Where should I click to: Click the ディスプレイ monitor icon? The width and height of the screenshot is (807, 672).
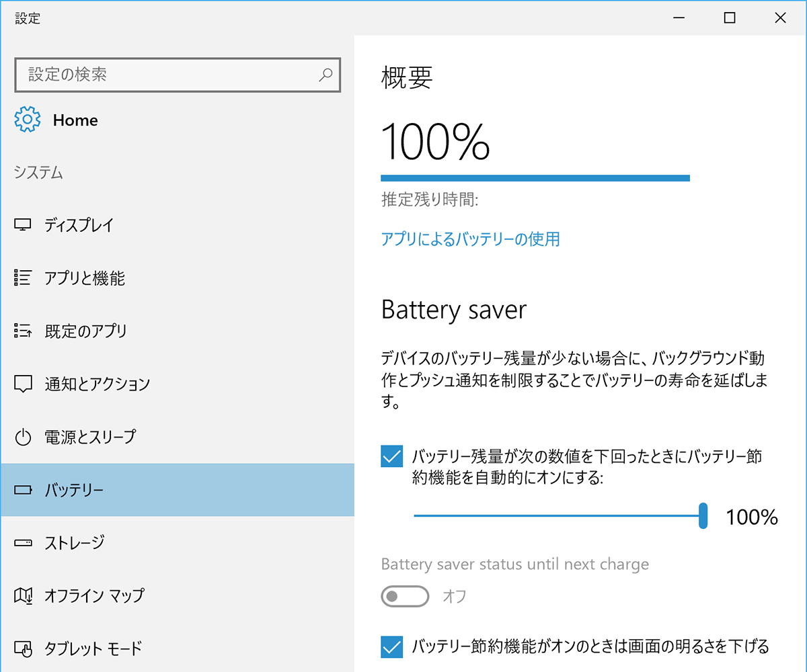click(23, 225)
